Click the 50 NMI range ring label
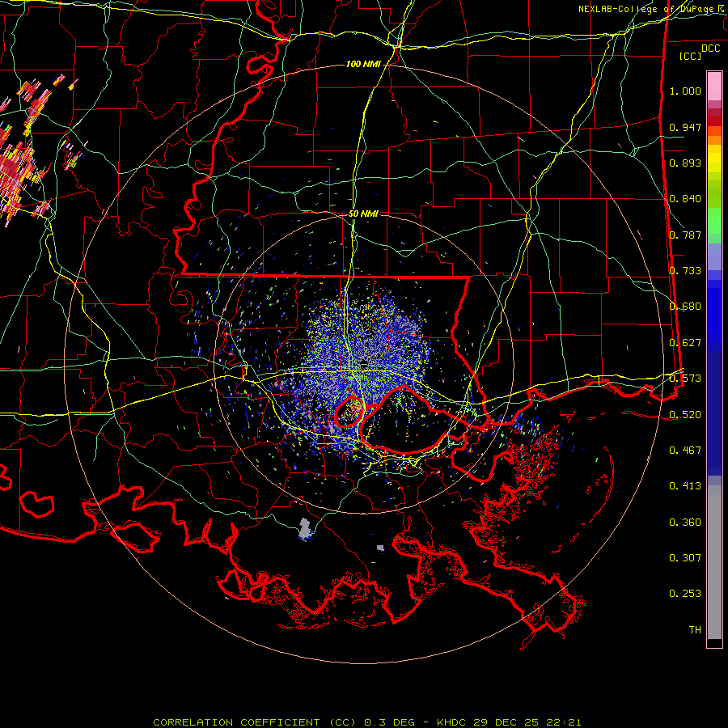 [x=363, y=214]
